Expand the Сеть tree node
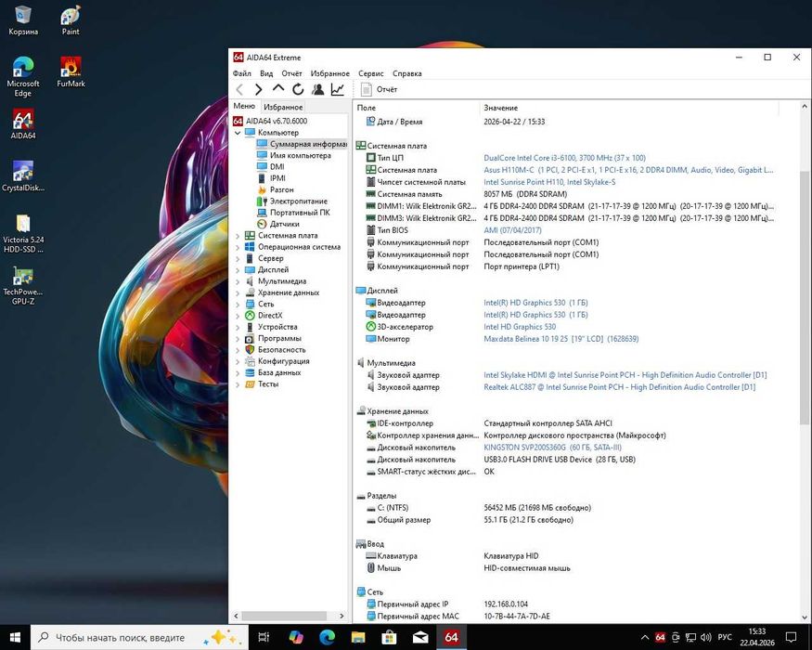 click(238, 305)
